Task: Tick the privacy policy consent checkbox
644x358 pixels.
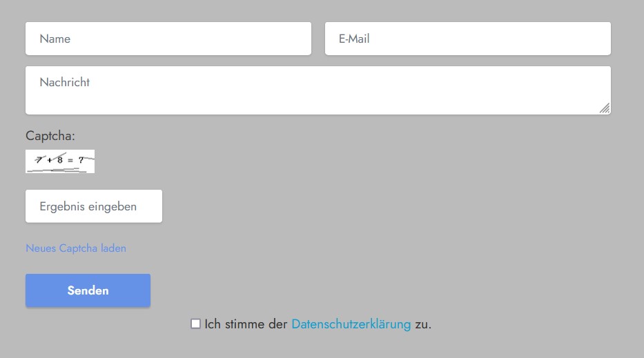Action: 196,324
